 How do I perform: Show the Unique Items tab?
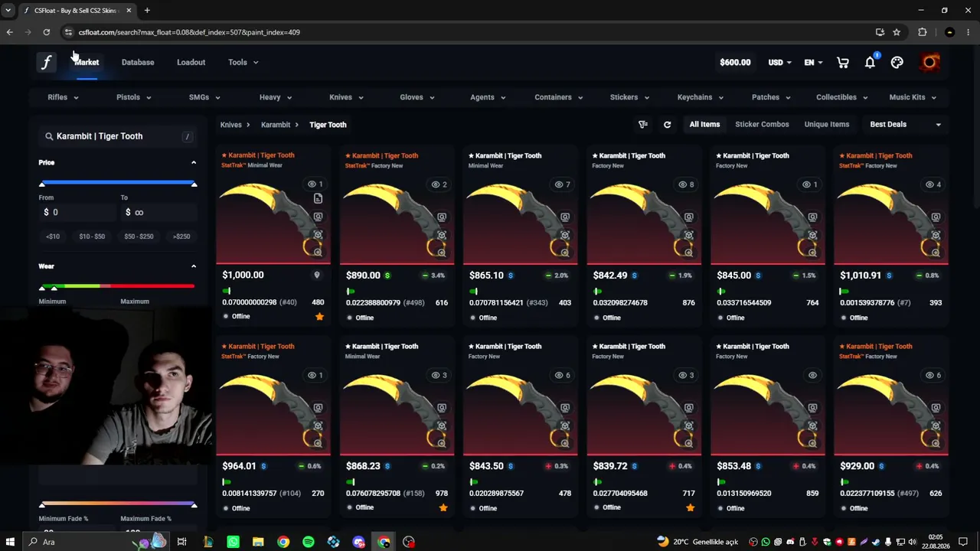click(x=827, y=125)
